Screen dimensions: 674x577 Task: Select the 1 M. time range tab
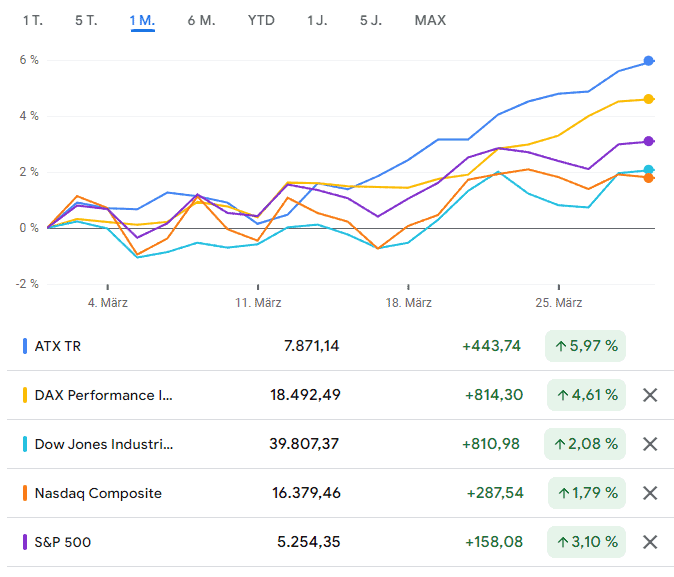point(142,20)
